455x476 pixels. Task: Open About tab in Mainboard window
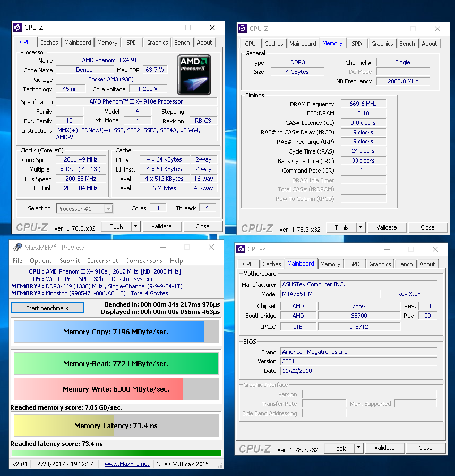pyautogui.click(x=427, y=264)
